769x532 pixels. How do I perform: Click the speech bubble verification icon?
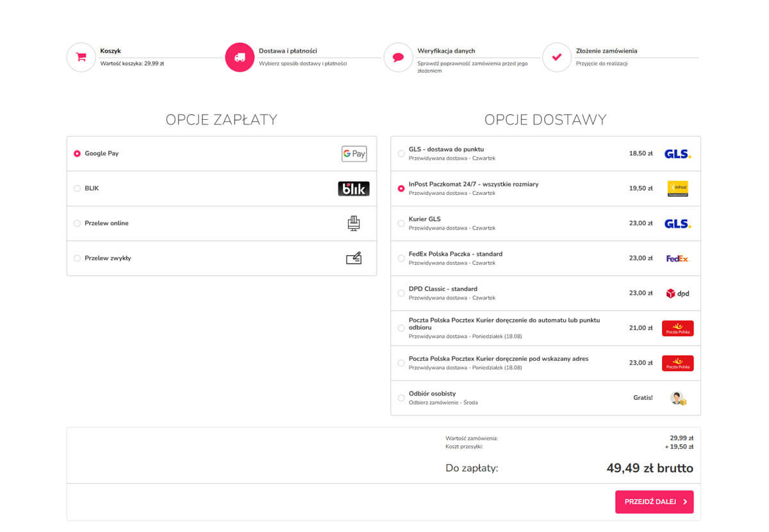pyautogui.click(x=398, y=57)
